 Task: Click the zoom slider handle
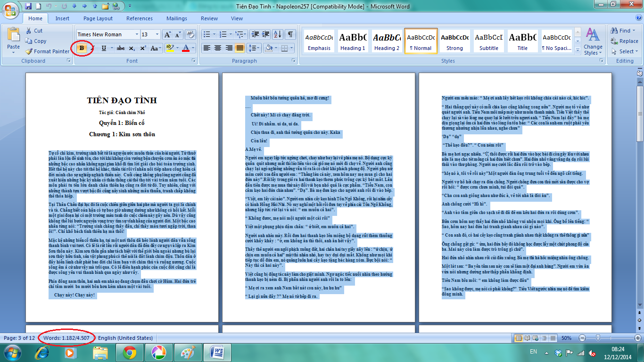[598, 338]
